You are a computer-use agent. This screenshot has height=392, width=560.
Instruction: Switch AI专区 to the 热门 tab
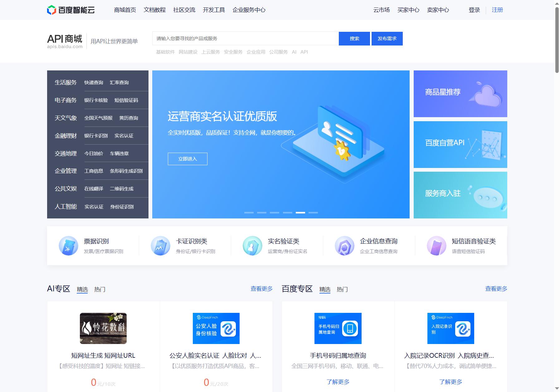(100, 289)
